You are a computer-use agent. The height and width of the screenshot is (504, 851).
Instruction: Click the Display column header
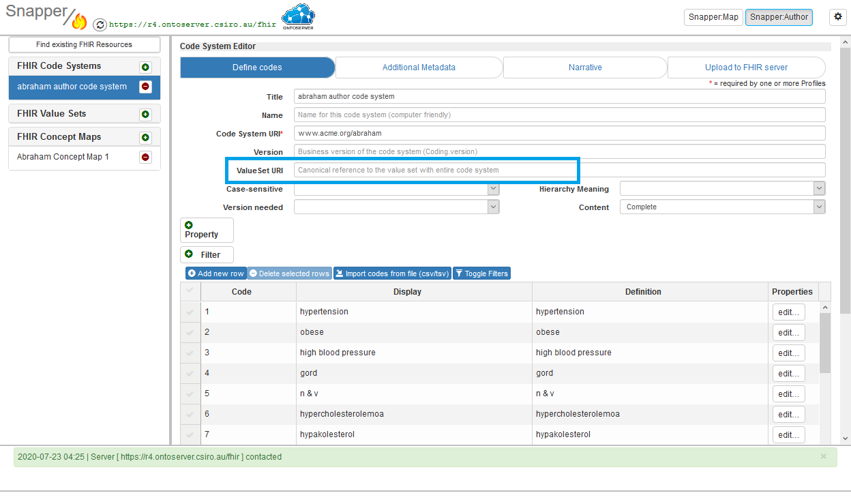point(414,292)
